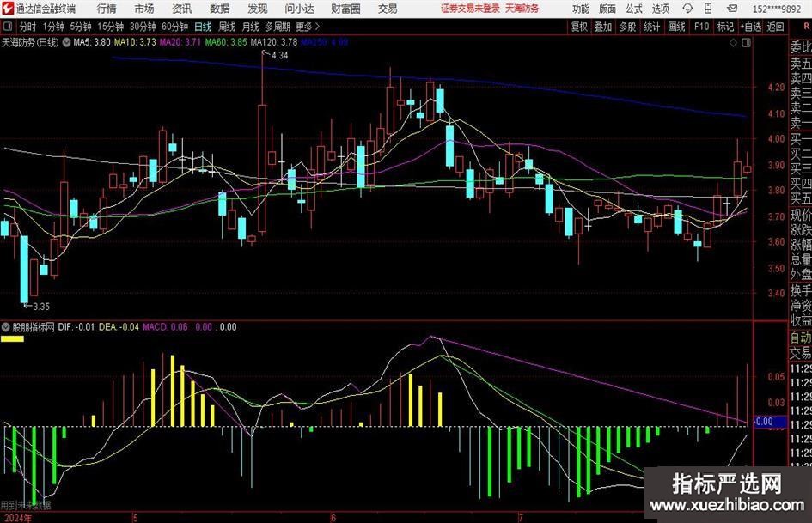Click +自选 to add to watchlist
The height and width of the screenshot is (523, 812).
pyautogui.click(x=751, y=27)
